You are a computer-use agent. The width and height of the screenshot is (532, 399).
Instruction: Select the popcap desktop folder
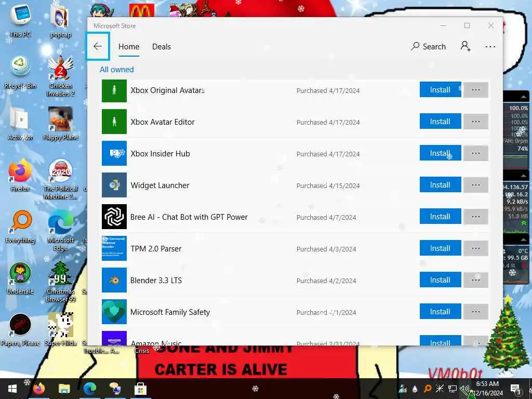coord(60,21)
